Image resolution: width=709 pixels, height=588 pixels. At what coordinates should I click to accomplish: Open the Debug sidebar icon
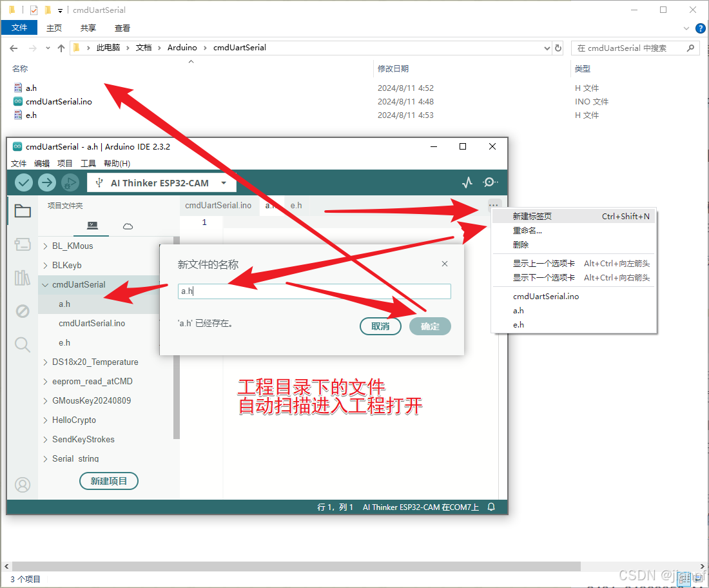click(x=23, y=311)
